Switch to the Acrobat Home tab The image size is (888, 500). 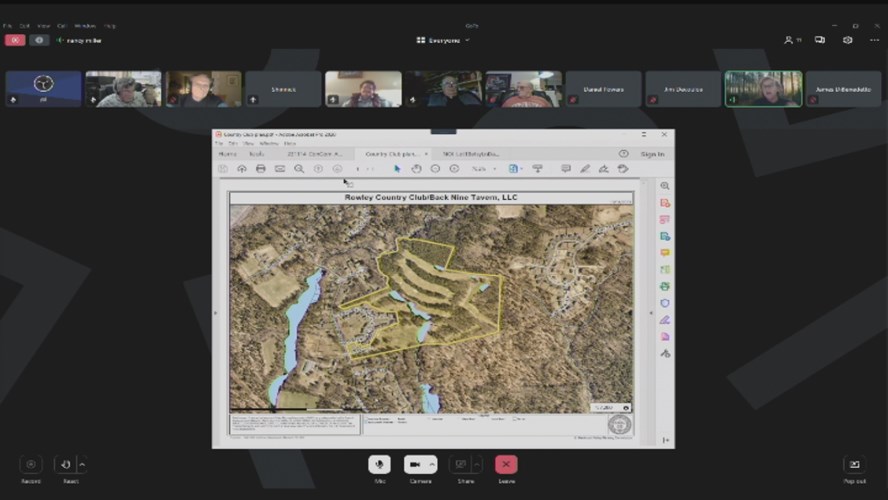coord(227,154)
